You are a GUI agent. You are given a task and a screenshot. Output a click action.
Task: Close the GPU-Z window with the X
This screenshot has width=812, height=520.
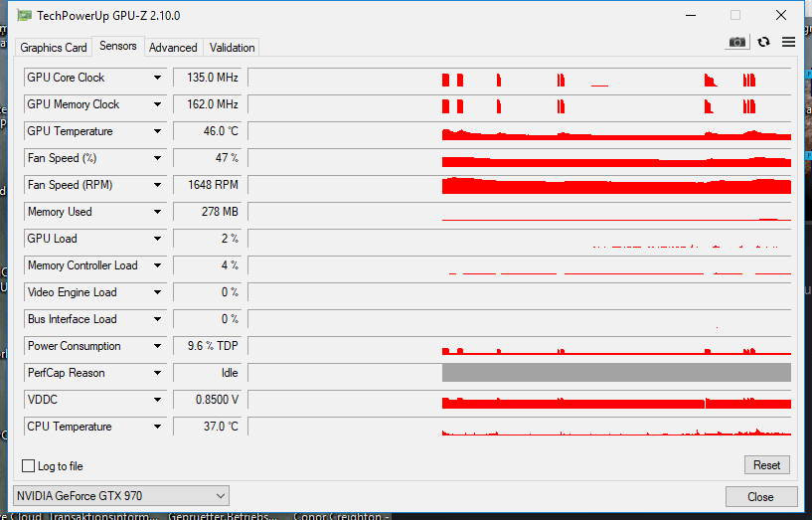[x=781, y=16]
